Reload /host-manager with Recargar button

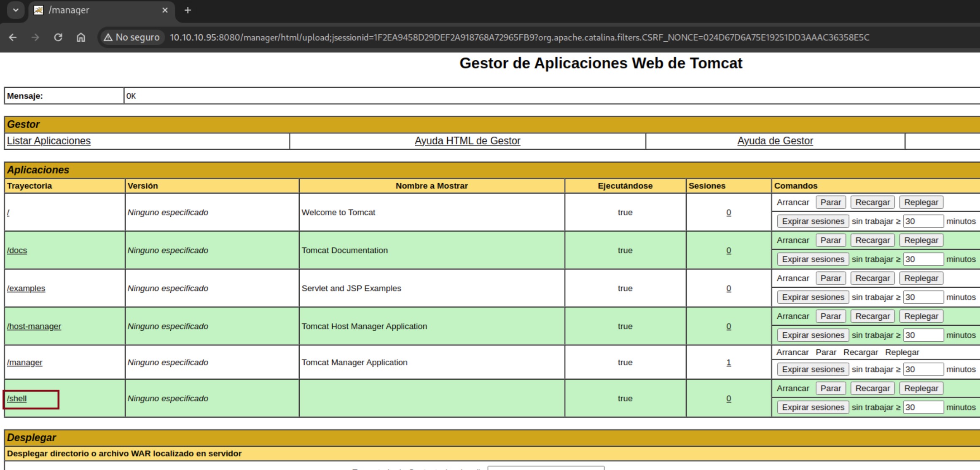[873, 316]
